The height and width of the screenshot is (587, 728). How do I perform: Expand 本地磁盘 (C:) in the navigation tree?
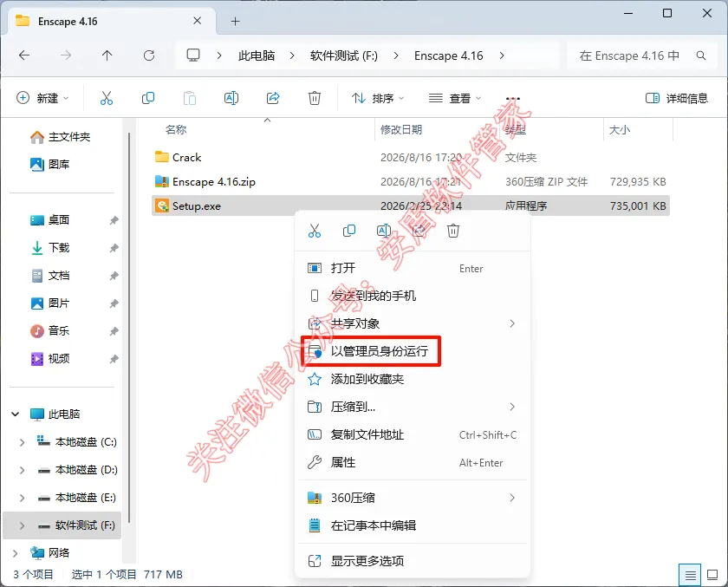(22, 442)
